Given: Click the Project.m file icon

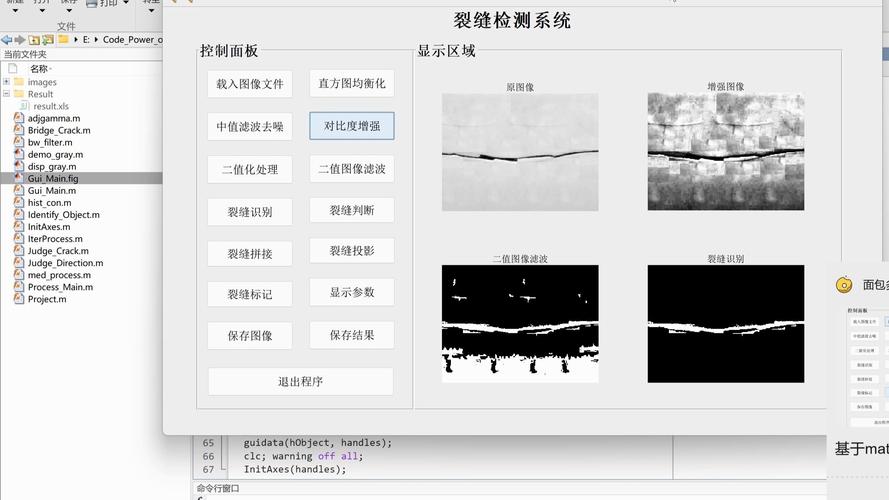Looking at the screenshot, I should coord(19,299).
